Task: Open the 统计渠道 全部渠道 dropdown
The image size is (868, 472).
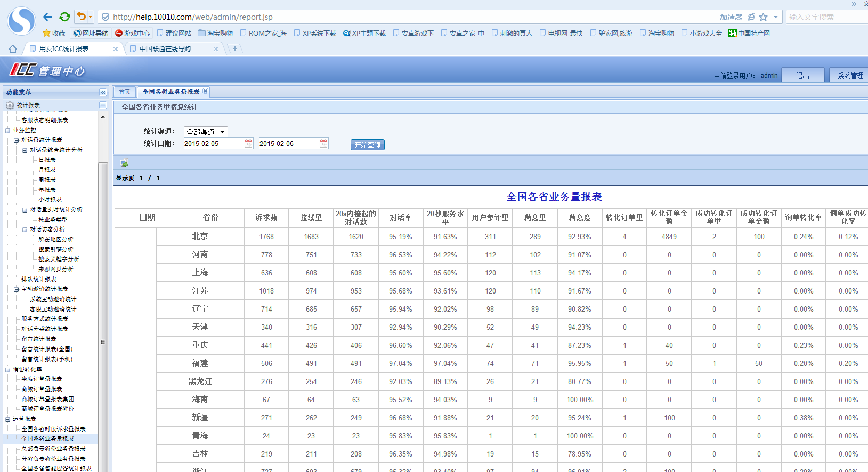Action: [x=206, y=132]
